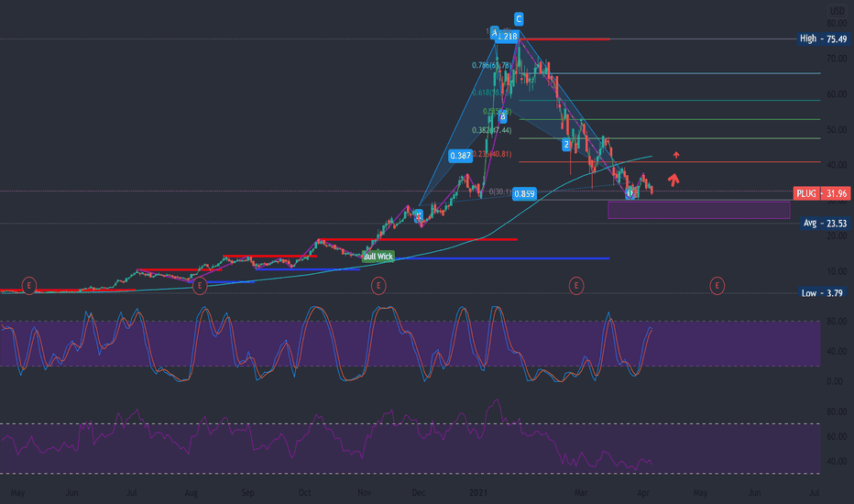The image size is (854, 504).
Task: Click Mar on the time axis
Action: (x=581, y=493)
